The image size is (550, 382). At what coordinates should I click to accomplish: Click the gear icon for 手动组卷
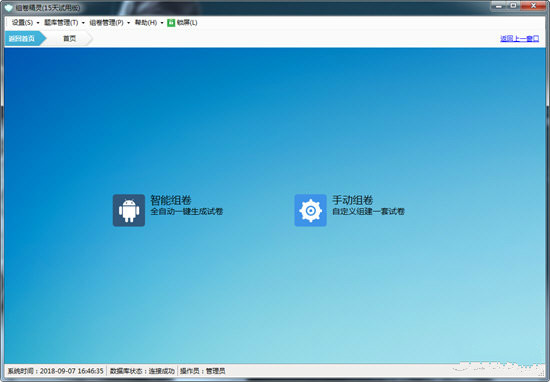[x=310, y=210]
